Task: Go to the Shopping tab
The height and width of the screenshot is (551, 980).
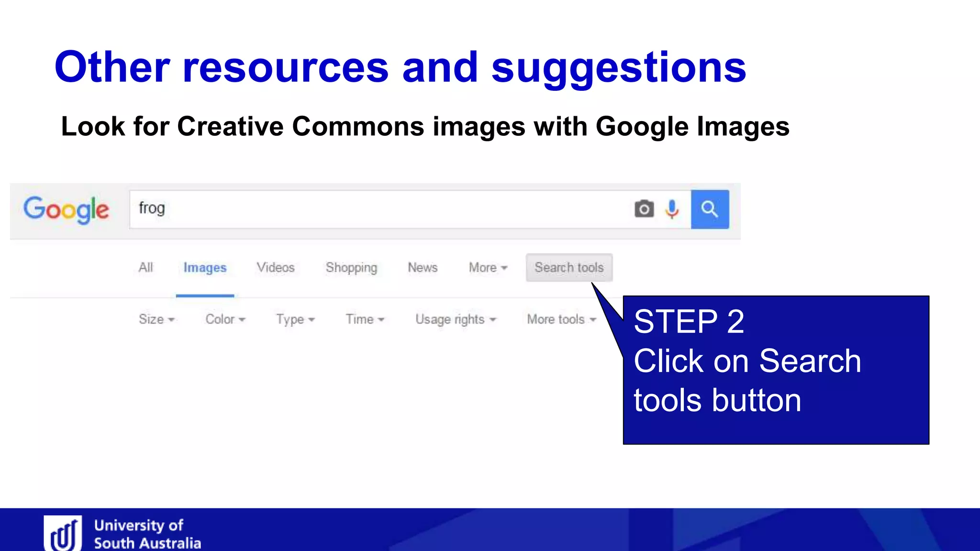Action: coord(352,268)
